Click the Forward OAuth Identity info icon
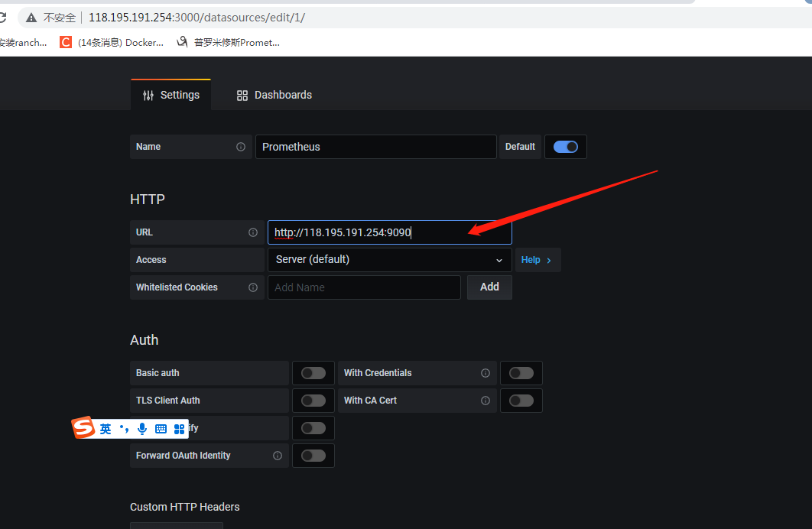The width and height of the screenshot is (812, 529). (278, 456)
